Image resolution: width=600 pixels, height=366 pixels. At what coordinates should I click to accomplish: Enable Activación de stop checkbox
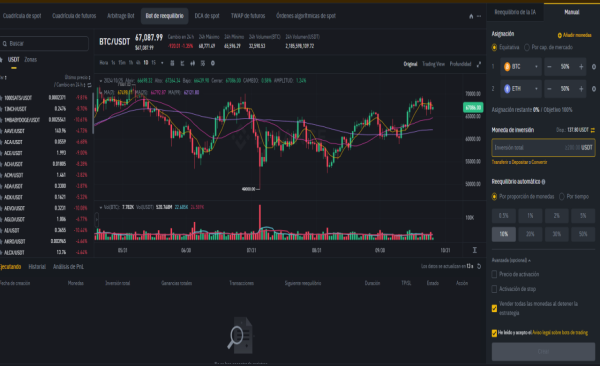[x=494, y=289]
